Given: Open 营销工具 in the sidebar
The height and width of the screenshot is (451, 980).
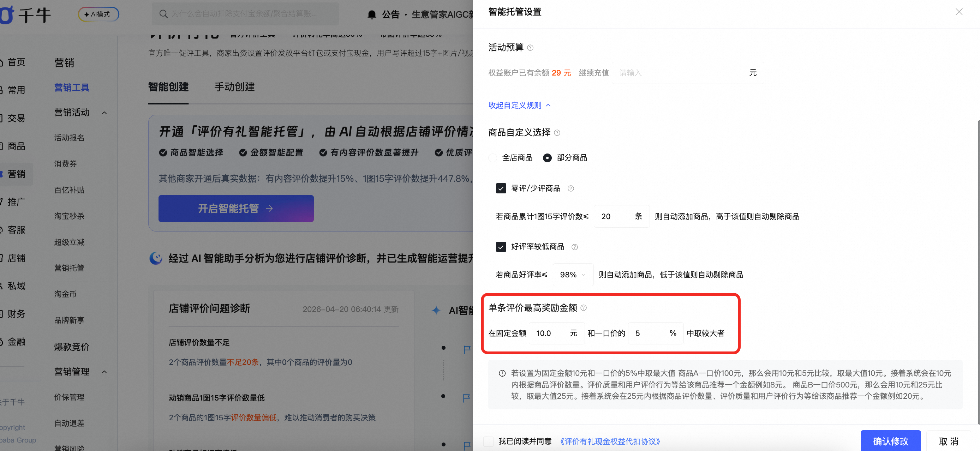Looking at the screenshot, I should tap(72, 88).
